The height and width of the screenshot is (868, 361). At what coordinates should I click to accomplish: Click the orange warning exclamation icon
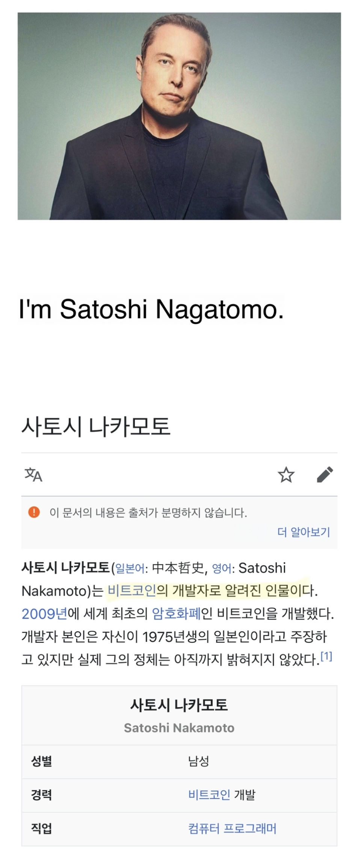click(34, 512)
